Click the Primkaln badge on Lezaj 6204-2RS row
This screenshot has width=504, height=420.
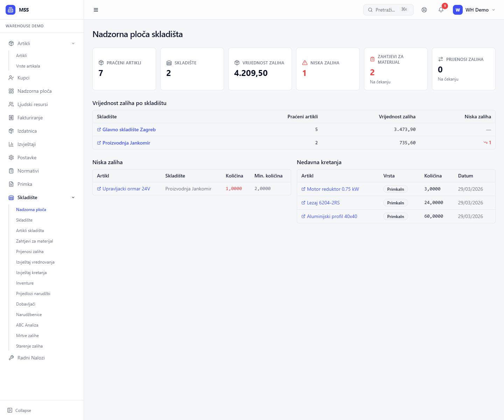click(x=395, y=203)
